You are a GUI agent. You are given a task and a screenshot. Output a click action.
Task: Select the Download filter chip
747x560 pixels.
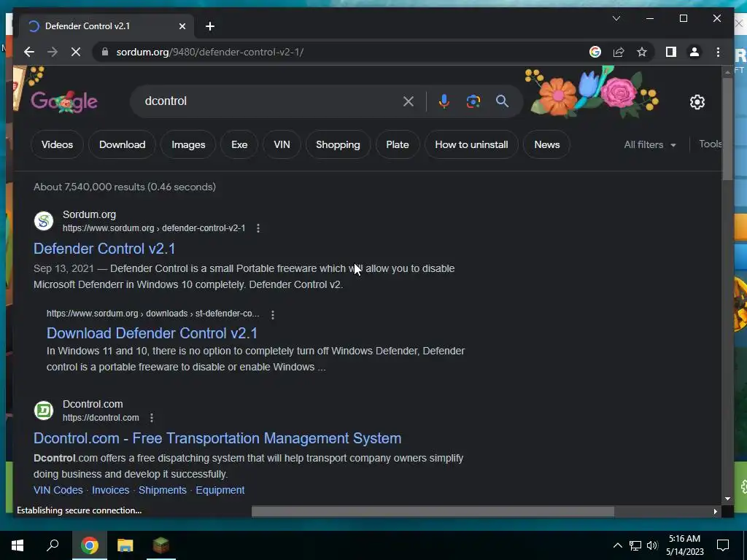point(122,144)
